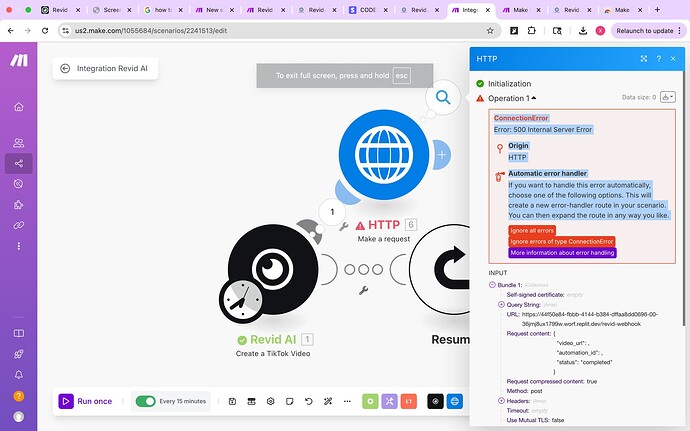Click Every 15 minutes schedule label
The image size is (690, 431).
click(183, 401)
